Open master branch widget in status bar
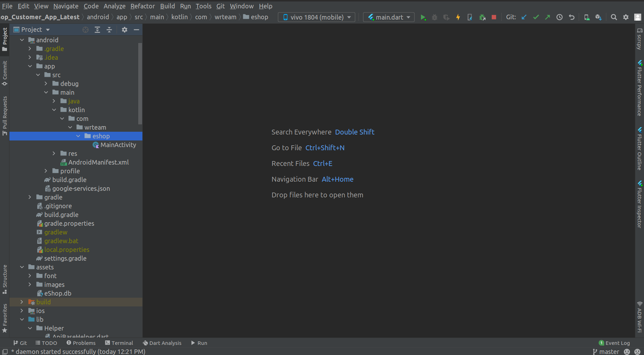The height and width of the screenshot is (355, 644). pos(606,352)
